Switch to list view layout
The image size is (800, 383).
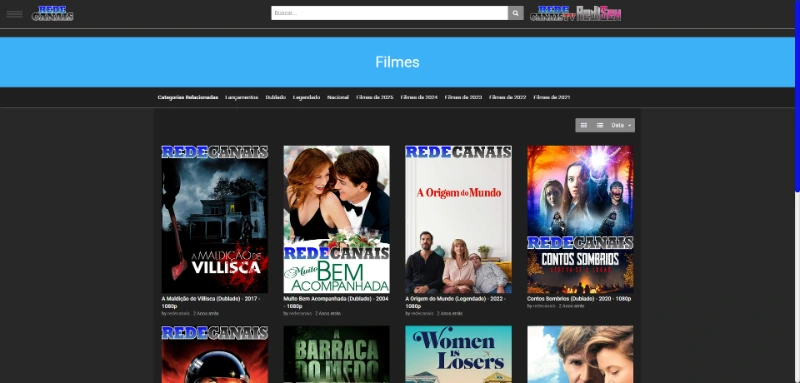(x=600, y=125)
